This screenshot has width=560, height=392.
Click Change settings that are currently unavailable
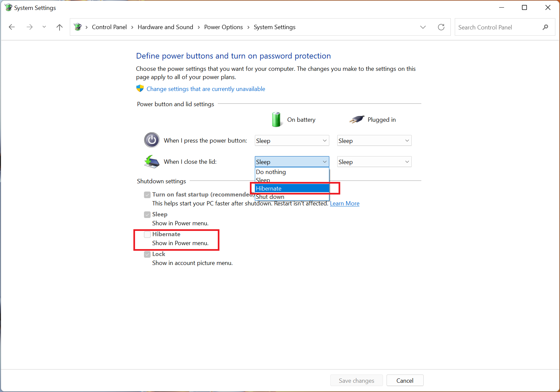(x=206, y=89)
